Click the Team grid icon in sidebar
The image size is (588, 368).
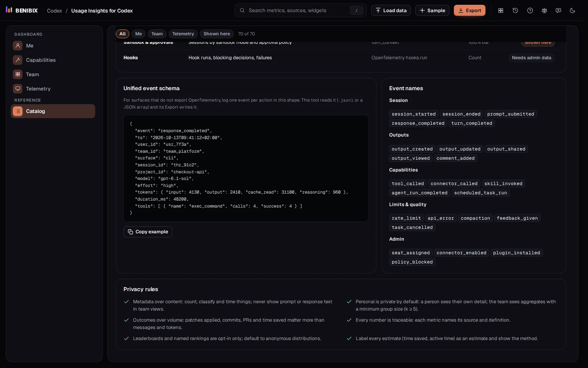point(18,74)
